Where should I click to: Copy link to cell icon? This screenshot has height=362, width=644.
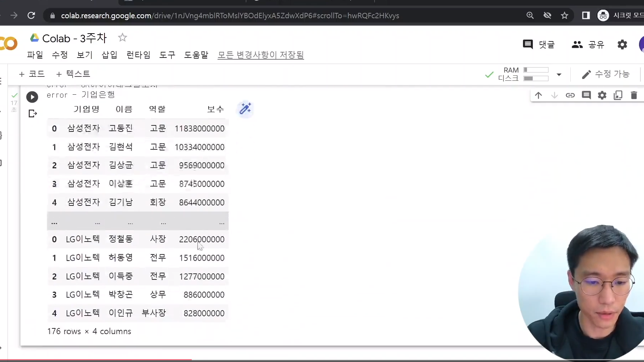pyautogui.click(x=570, y=95)
